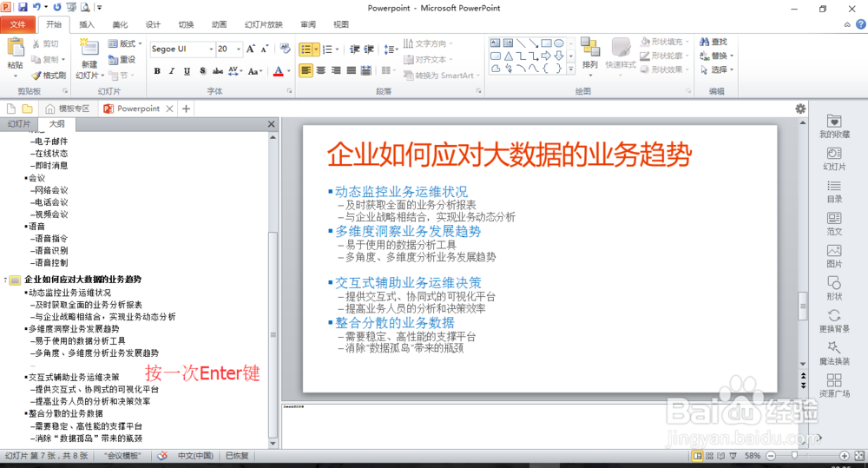
Task: Click the 重设 slide button
Action: coord(122,59)
